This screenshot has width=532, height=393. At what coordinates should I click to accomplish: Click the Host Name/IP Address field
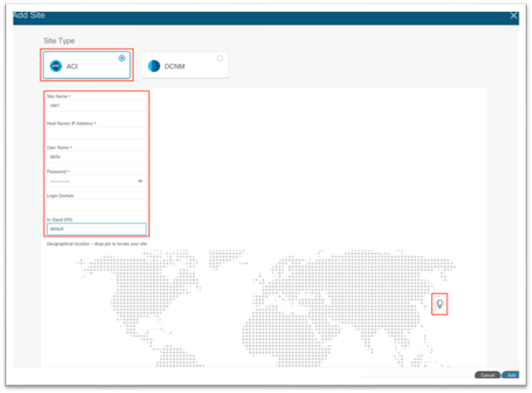click(x=97, y=133)
